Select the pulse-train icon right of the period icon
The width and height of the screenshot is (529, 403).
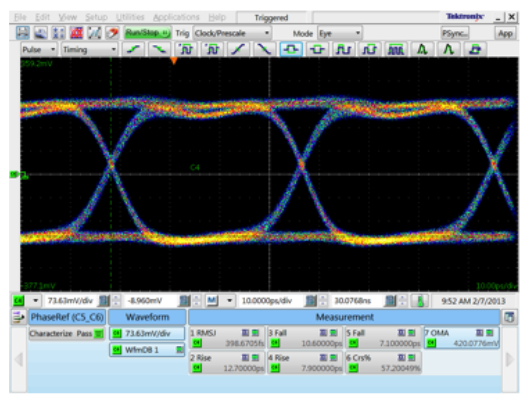click(x=369, y=50)
